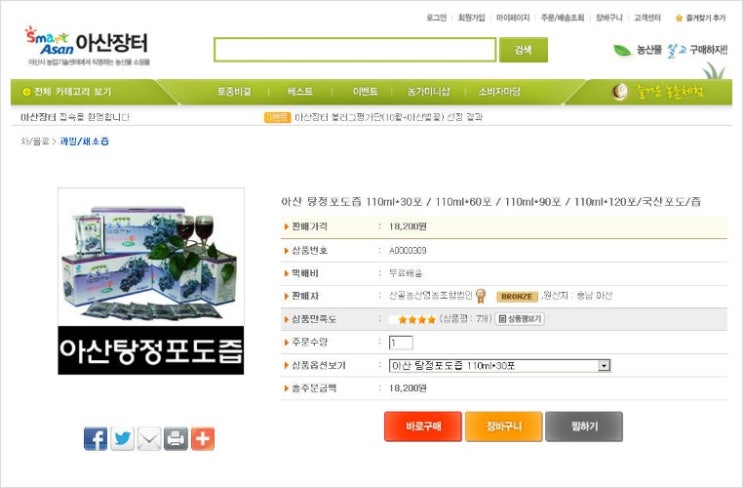
Task: Click the red 바로구매 buy now button
Action: pos(423,426)
